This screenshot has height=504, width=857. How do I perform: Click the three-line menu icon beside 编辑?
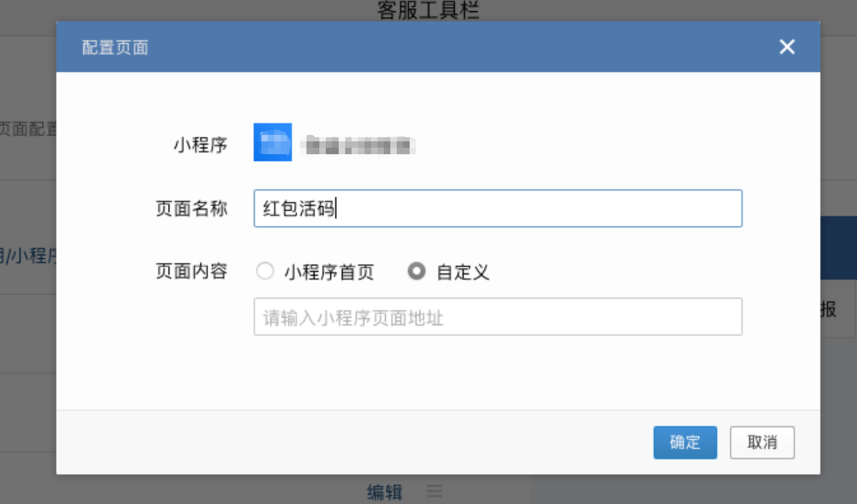point(434,491)
